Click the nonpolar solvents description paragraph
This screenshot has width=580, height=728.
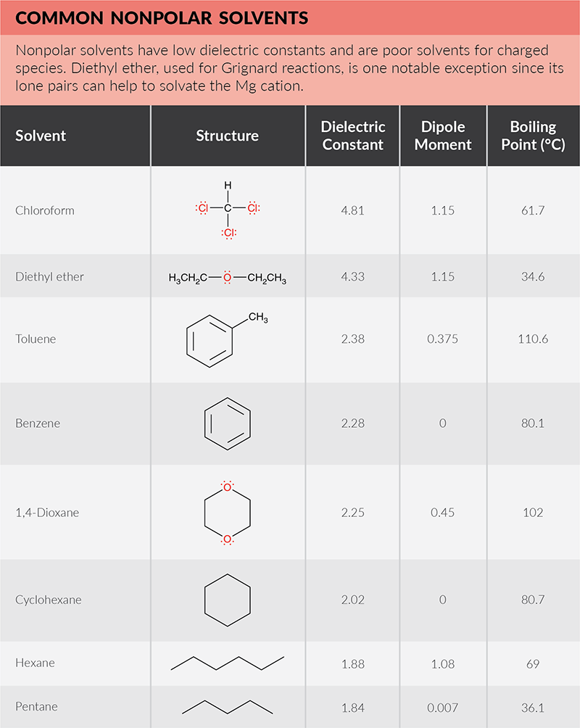[283, 67]
